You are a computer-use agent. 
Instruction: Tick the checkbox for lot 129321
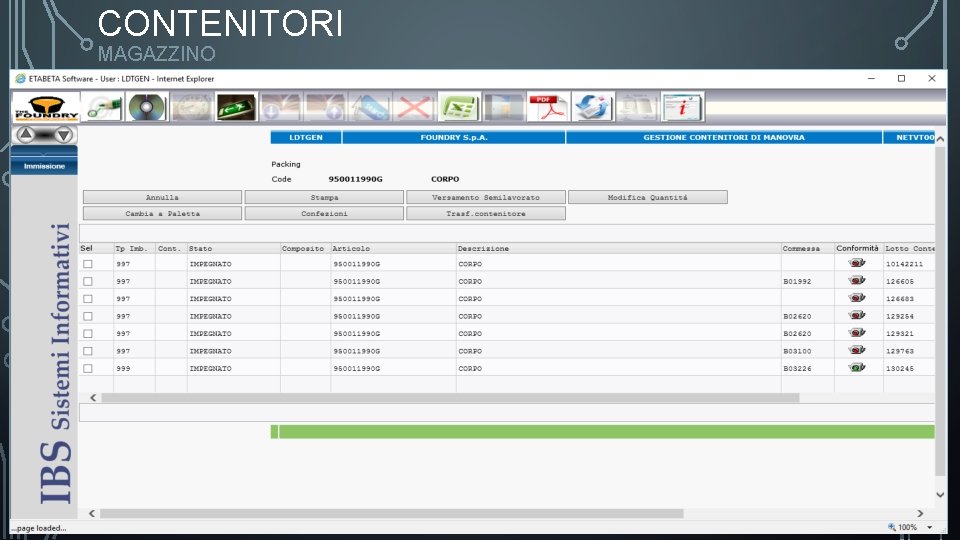(88, 334)
